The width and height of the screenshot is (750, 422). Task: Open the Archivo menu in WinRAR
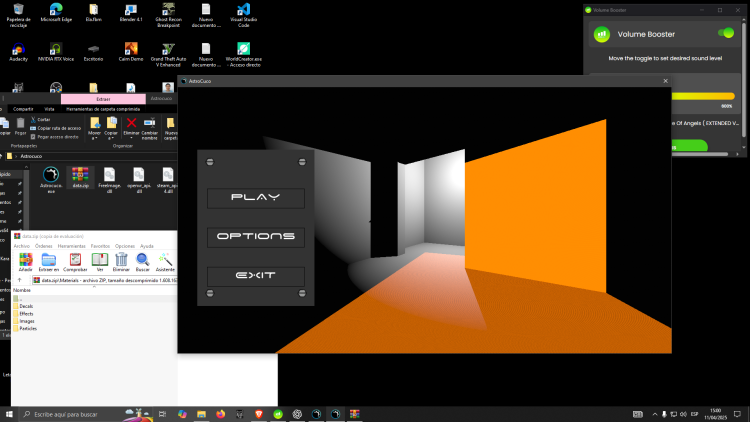(x=21, y=245)
